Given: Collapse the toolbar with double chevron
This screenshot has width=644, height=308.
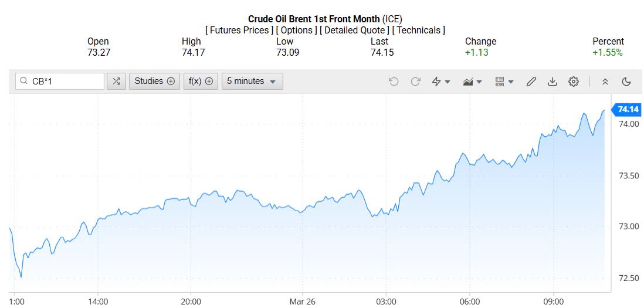Looking at the screenshot, I should click(x=605, y=82).
